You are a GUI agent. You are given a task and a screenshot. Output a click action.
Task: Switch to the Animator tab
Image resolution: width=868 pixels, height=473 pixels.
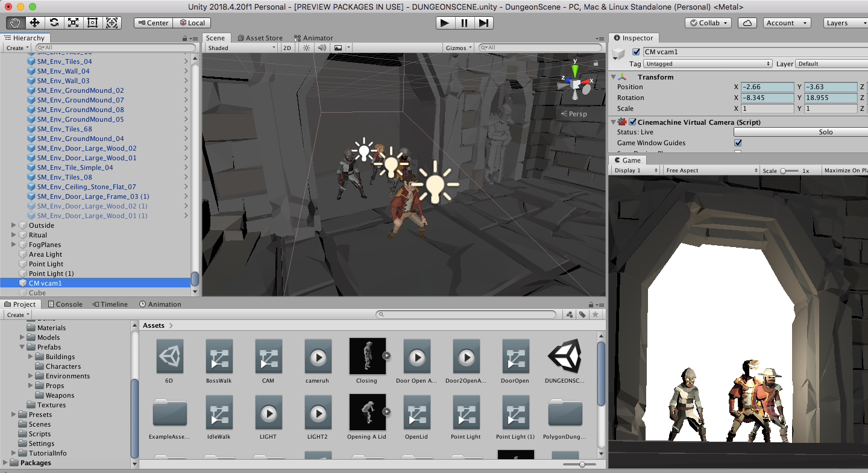pyautogui.click(x=313, y=38)
